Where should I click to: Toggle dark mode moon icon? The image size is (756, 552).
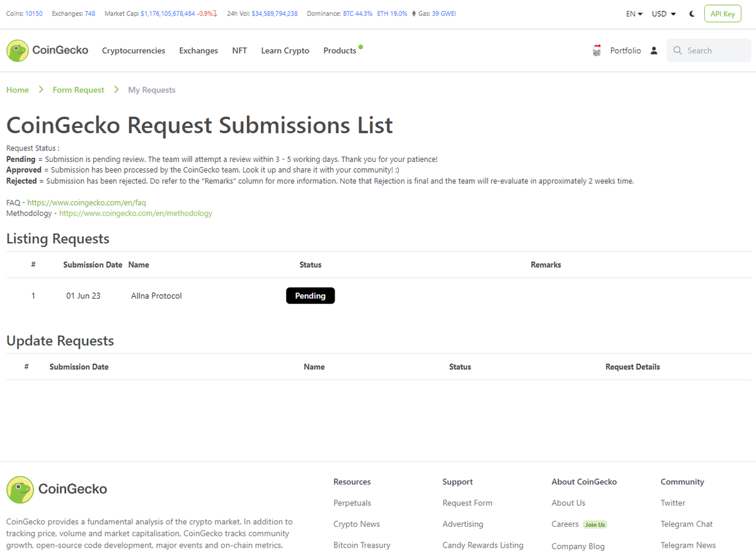coord(692,14)
